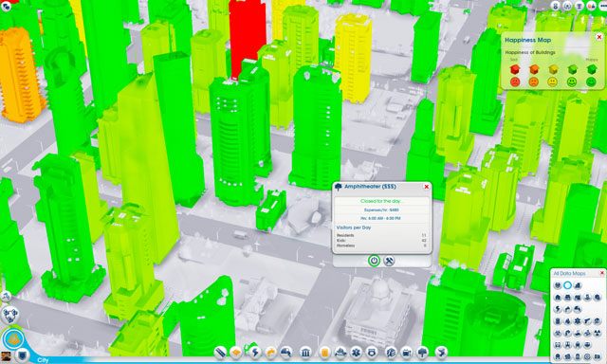
Task: Click 'Happiness of Buildings' label
Action: 530,52
